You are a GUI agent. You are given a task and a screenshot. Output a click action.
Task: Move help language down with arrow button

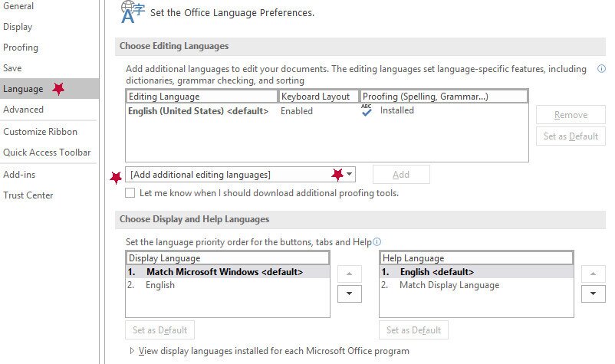592,293
